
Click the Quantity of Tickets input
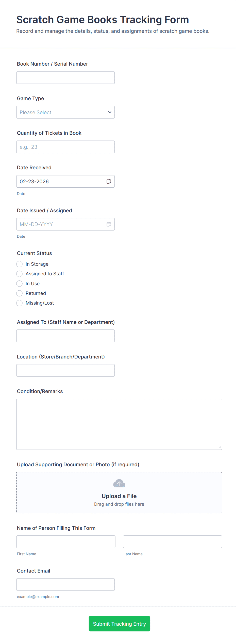(65, 147)
